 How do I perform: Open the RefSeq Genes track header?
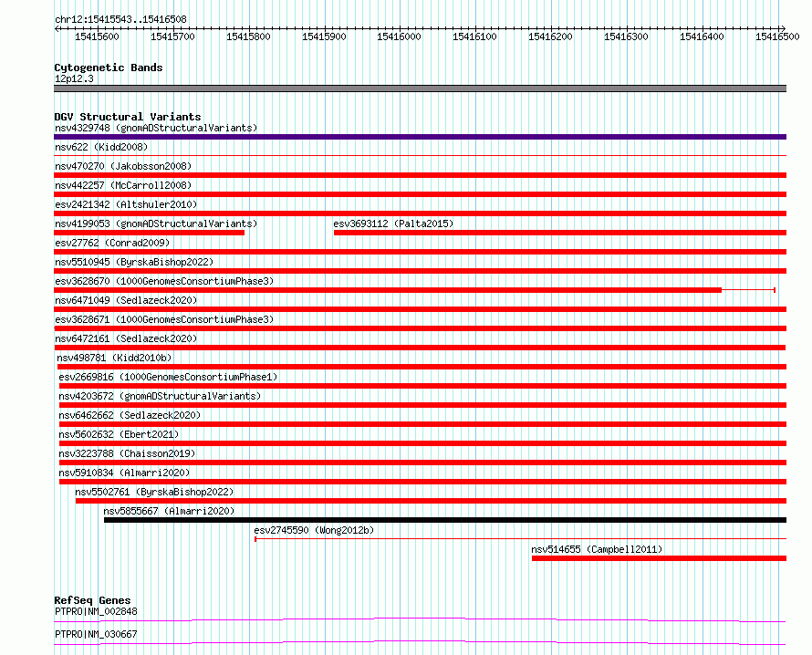coord(92,600)
